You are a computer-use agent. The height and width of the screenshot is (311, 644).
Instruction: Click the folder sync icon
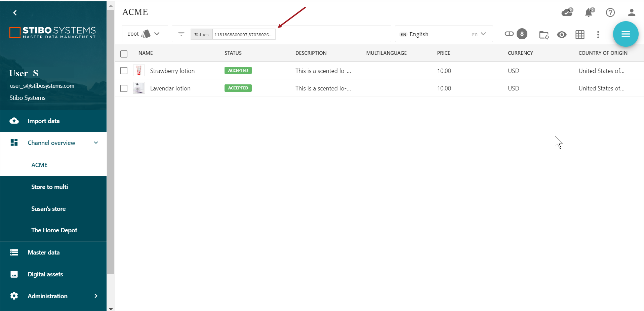click(x=544, y=35)
